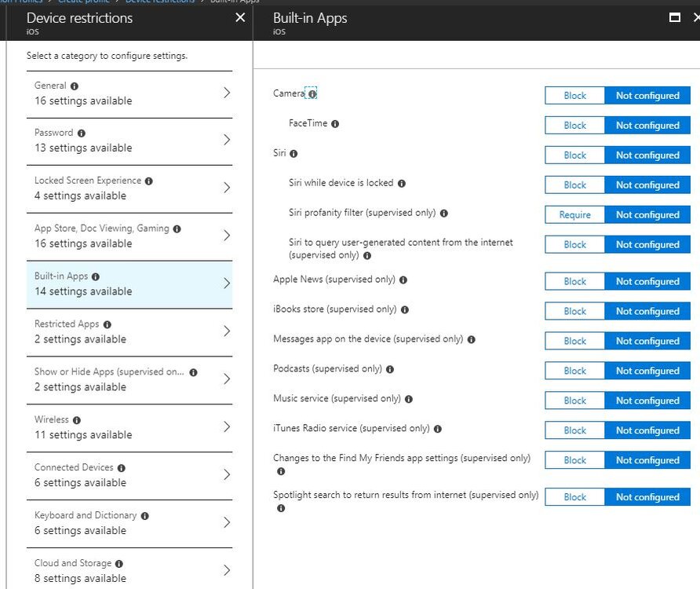Expand Locked Screen Experience chevron

[227, 188]
